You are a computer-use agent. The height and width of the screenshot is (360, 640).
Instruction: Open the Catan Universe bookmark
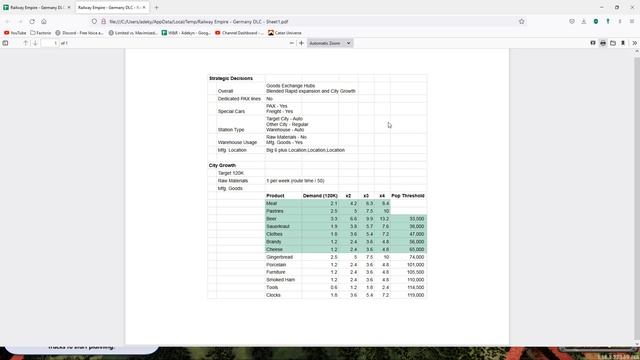coord(285,33)
